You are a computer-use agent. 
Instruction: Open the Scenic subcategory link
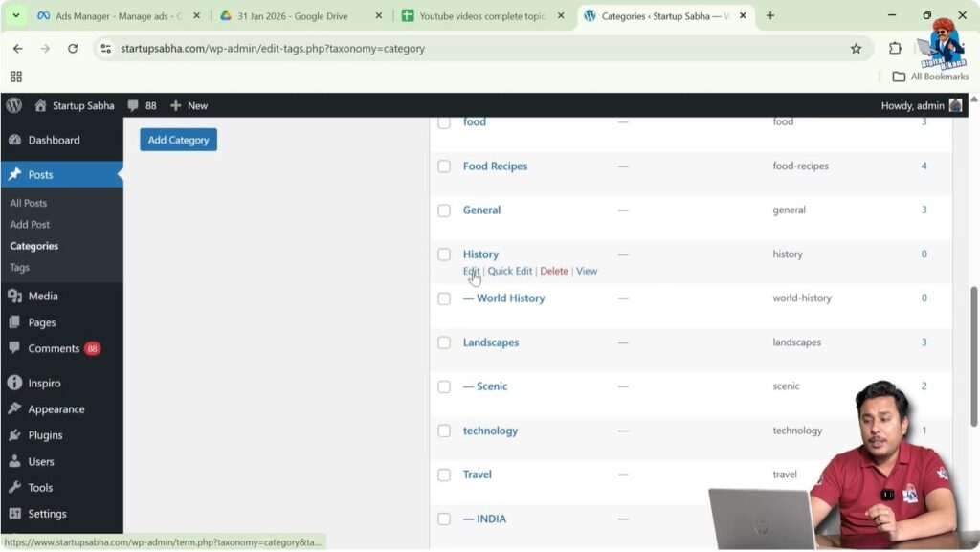pos(485,386)
